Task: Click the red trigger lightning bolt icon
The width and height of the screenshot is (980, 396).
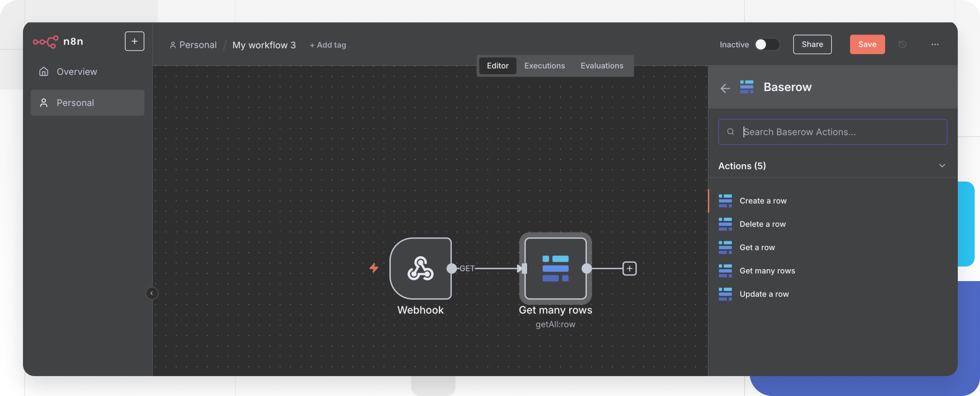Action: click(374, 268)
